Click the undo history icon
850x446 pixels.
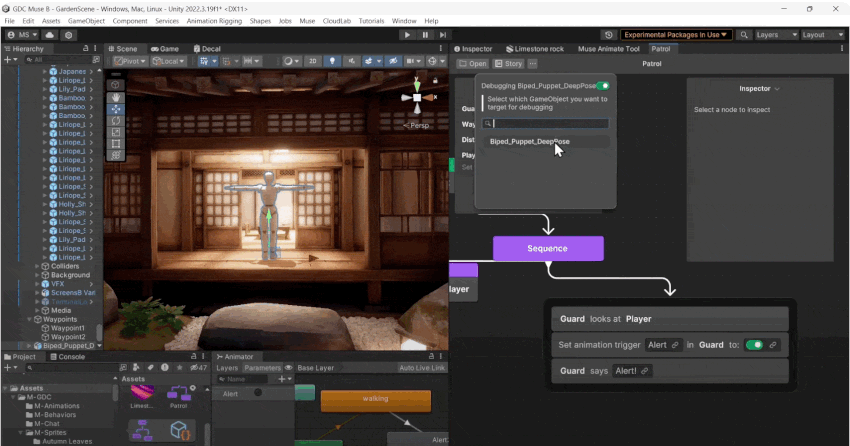[x=609, y=35]
